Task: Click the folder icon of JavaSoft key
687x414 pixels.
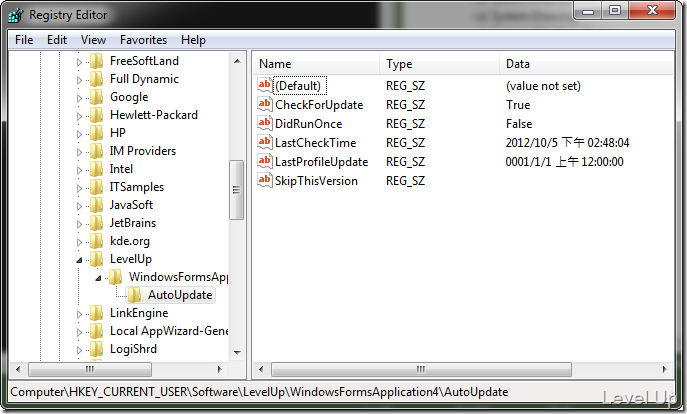Action: [96, 205]
